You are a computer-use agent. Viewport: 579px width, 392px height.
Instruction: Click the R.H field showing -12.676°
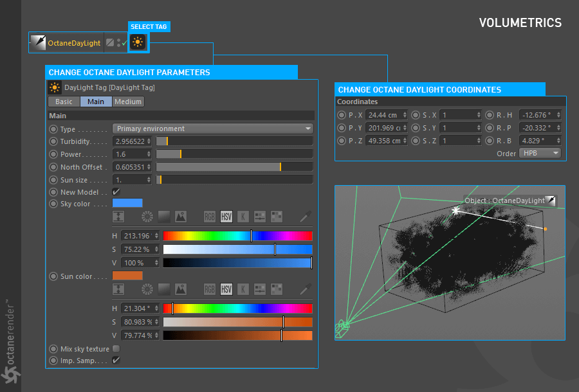point(540,115)
